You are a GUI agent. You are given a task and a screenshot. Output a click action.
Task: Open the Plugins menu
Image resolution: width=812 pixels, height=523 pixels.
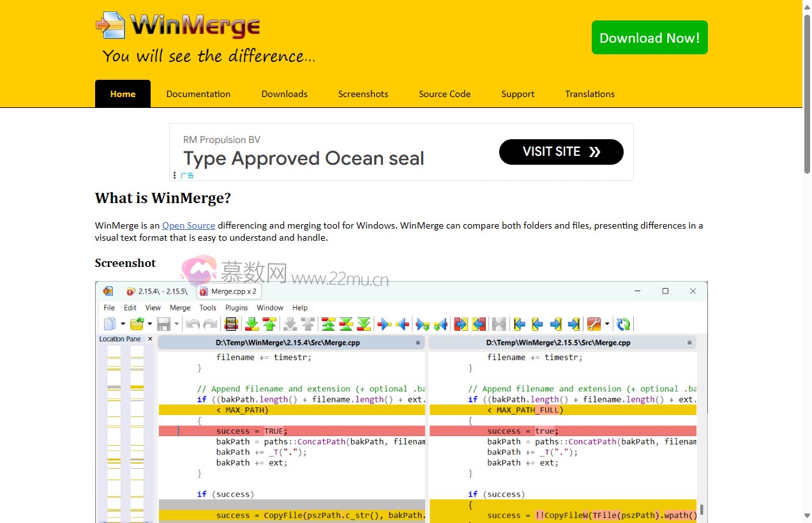pos(236,307)
